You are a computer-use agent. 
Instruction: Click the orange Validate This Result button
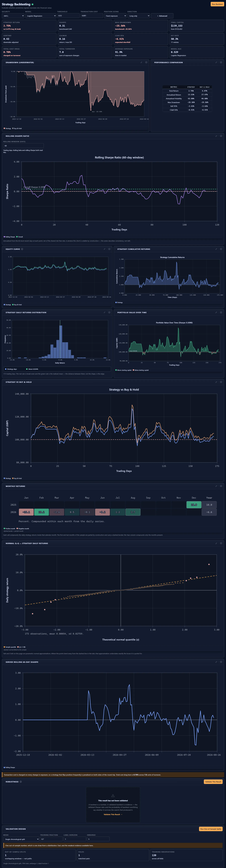click(213, 782)
